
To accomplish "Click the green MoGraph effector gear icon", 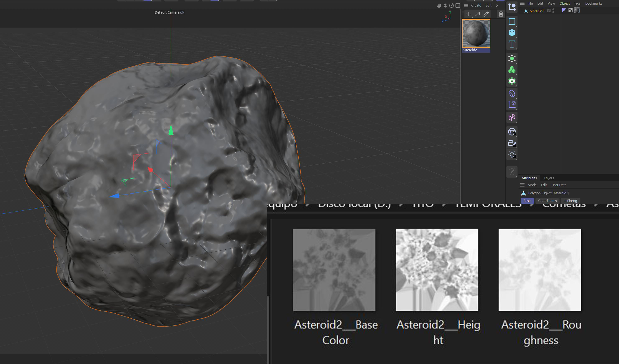I will 512,81.
